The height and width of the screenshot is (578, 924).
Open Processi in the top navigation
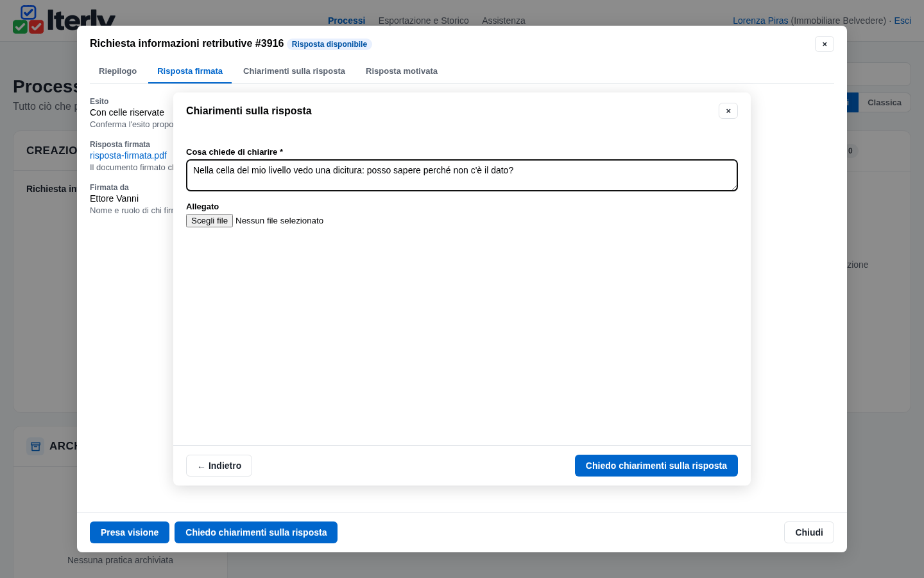pyautogui.click(x=346, y=21)
